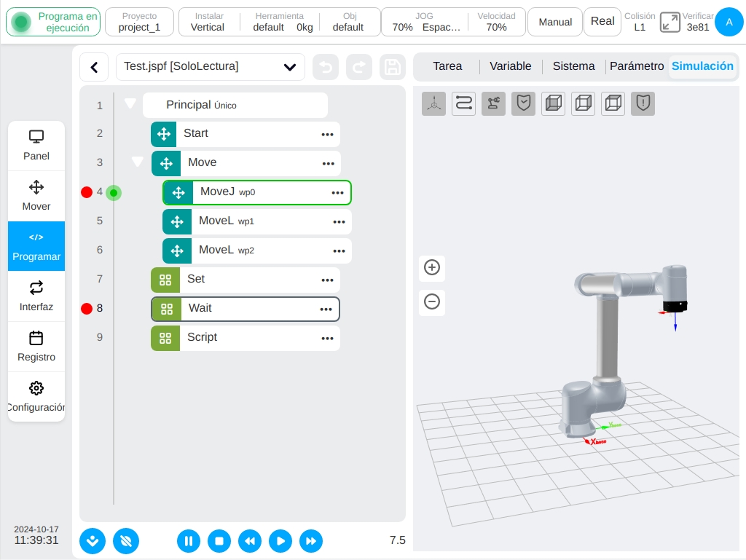This screenshot has height=560, width=746.
Task: Switch to the Tarea tab
Action: (447, 66)
